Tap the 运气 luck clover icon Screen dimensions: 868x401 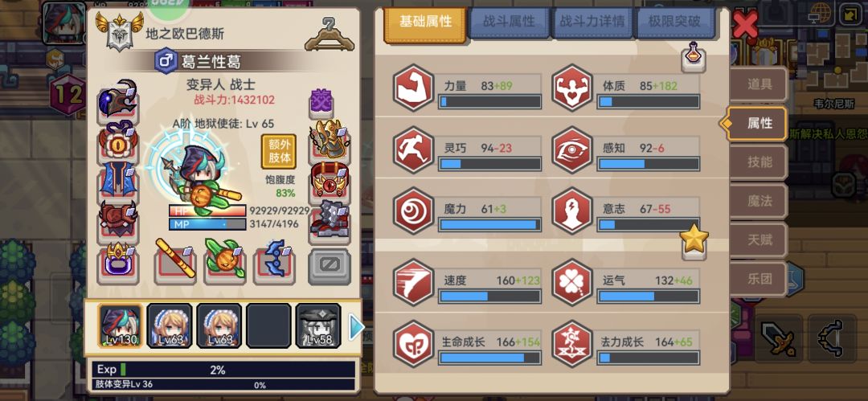click(x=572, y=283)
